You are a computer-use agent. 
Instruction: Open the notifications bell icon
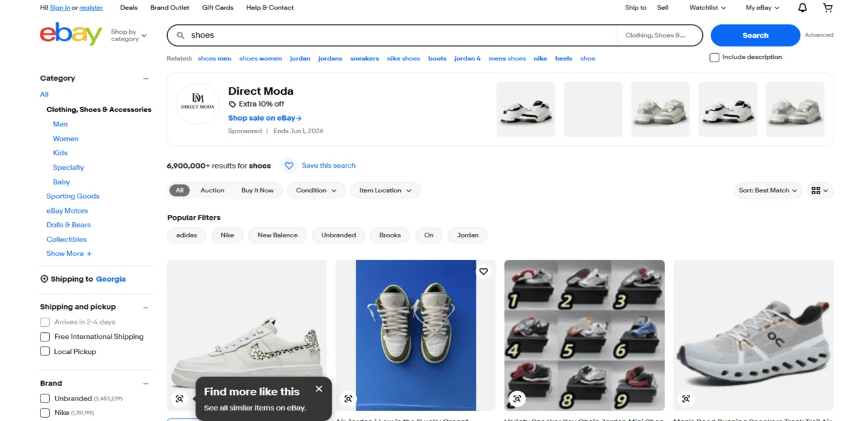click(x=802, y=8)
